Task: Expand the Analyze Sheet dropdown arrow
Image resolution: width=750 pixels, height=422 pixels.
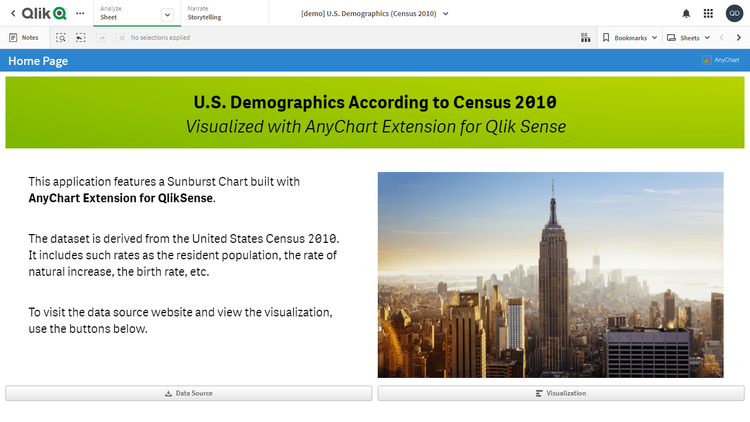Action: click(166, 14)
